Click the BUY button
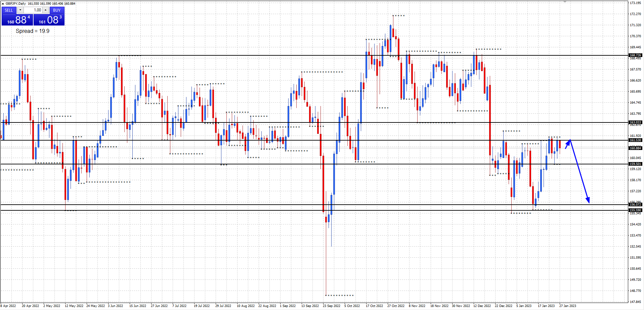644x310 pixels. click(x=56, y=10)
